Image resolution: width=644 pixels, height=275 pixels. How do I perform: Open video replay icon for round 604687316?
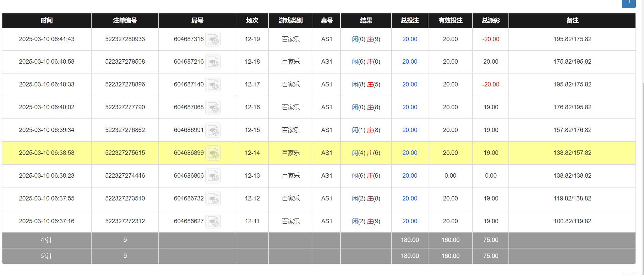(213, 39)
